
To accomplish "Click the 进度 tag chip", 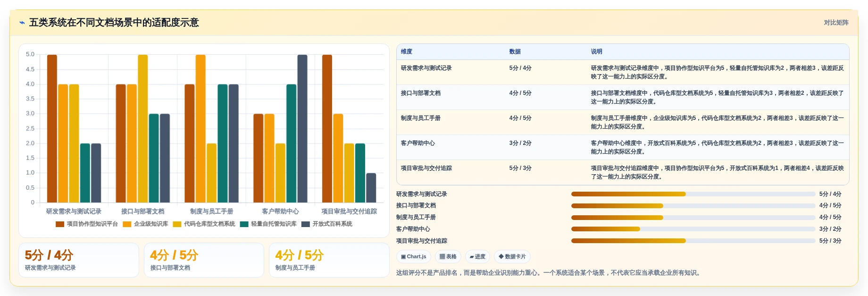I will coord(477,257).
